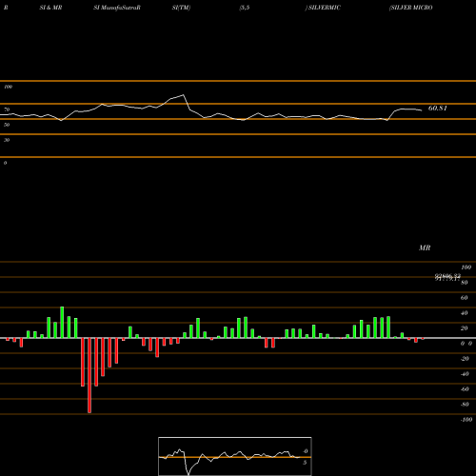This screenshot has height=476, width=476.
Task: Click the tallest green MR histogram bar
Action: click(x=62, y=322)
